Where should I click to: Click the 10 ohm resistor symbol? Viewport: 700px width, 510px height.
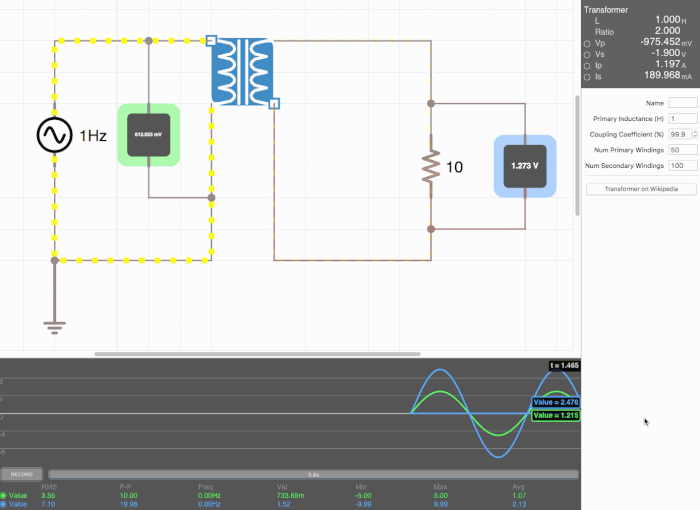point(431,166)
